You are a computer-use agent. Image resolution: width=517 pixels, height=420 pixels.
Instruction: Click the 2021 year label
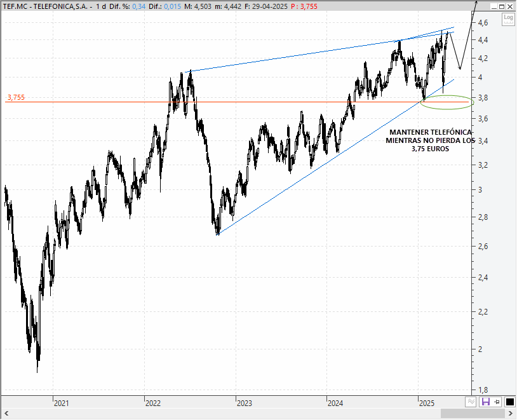[62, 403]
